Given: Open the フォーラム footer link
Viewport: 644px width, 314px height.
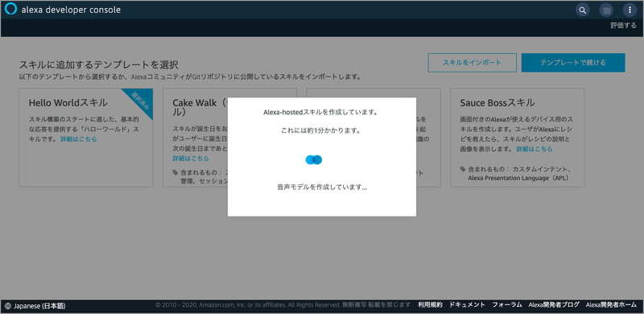Looking at the screenshot, I should 507,305.
